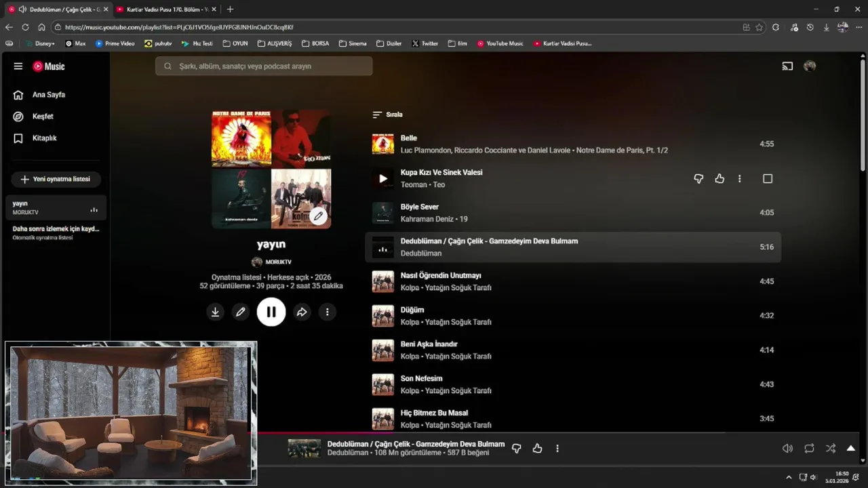The height and width of the screenshot is (488, 868).
Task: Click the Belle album thumbnail
Action: [x=383, y=144]
